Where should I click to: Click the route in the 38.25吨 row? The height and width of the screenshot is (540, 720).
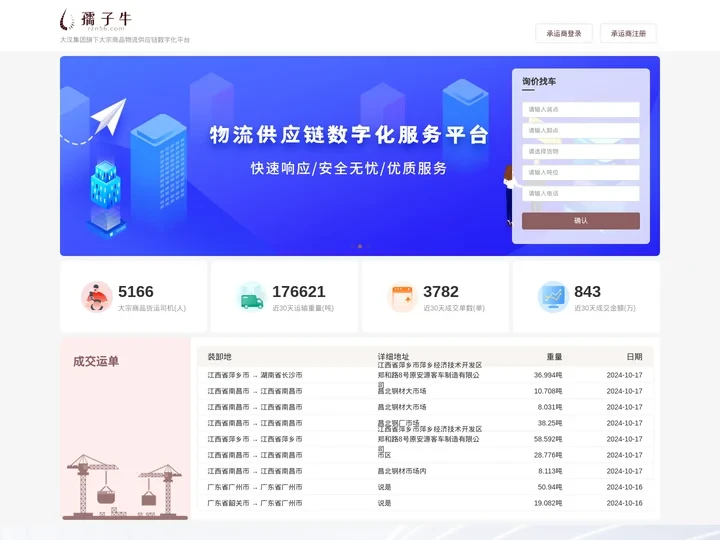coord(255,423)
